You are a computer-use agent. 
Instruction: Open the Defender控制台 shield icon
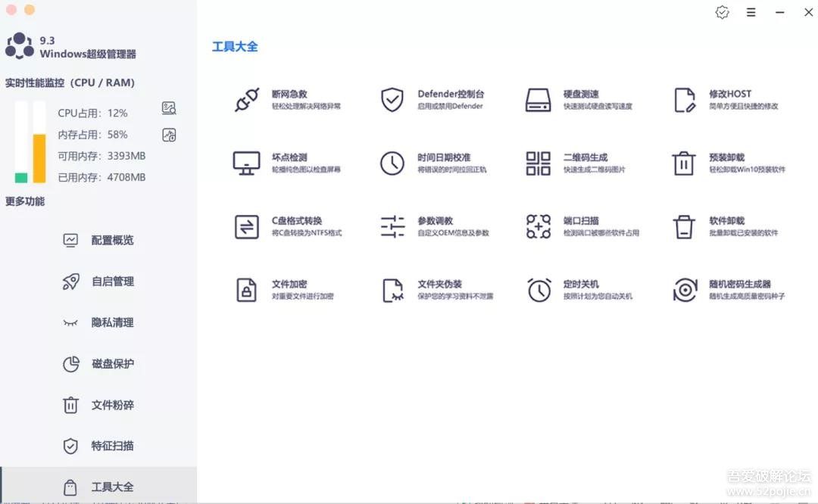click(x=392, y=100)
